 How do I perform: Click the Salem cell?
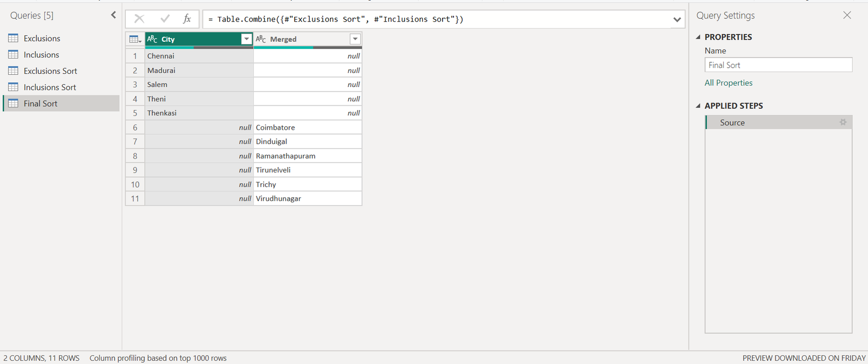coord(199,85)
